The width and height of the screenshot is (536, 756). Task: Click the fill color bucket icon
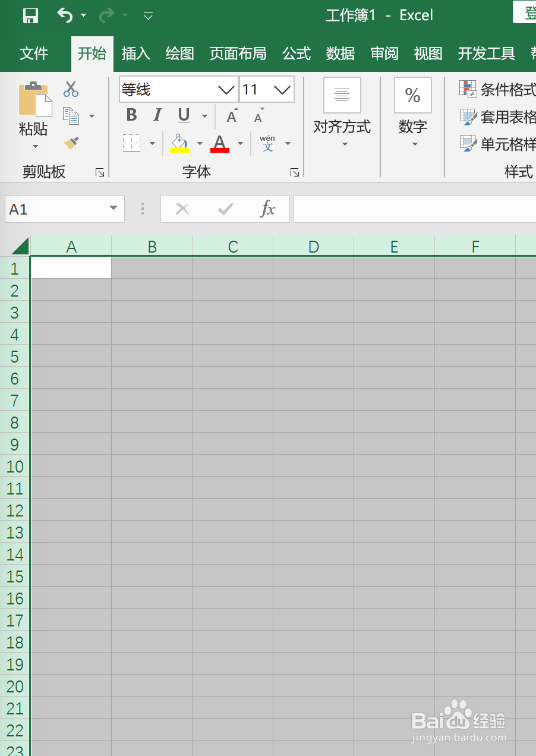pyautogui.click(x=179, y=142)
